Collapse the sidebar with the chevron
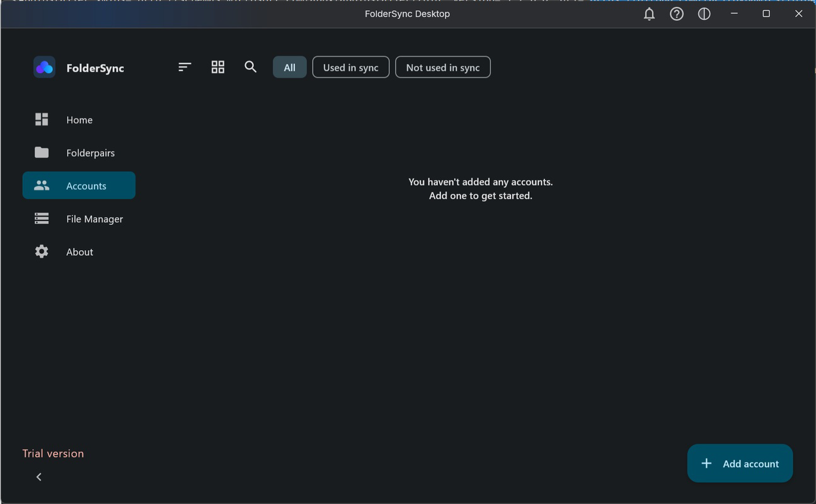The height and width of the screenshot is (504, 816). click(39, 477)
